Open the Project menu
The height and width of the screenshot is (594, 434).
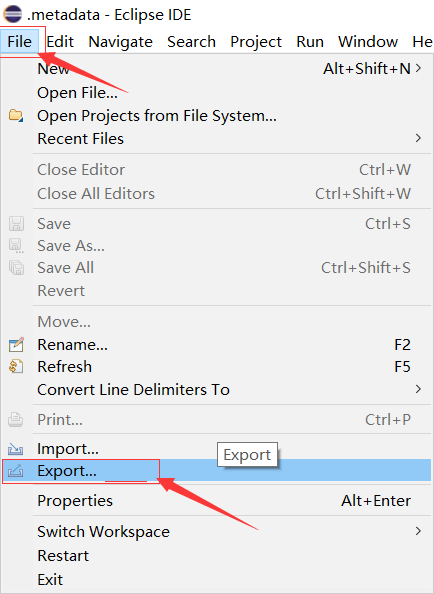[x=256, y=42]
